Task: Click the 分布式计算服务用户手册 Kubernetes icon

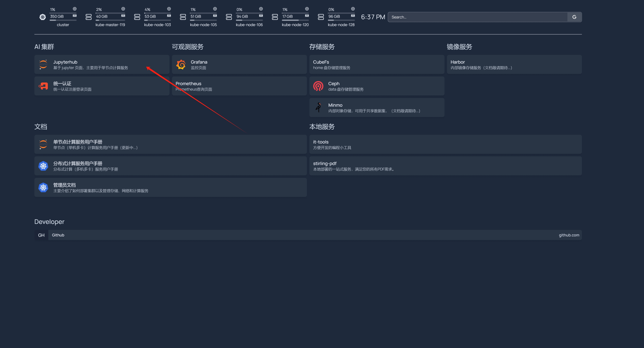Action: pyautogui.click(x=43, y=166)
